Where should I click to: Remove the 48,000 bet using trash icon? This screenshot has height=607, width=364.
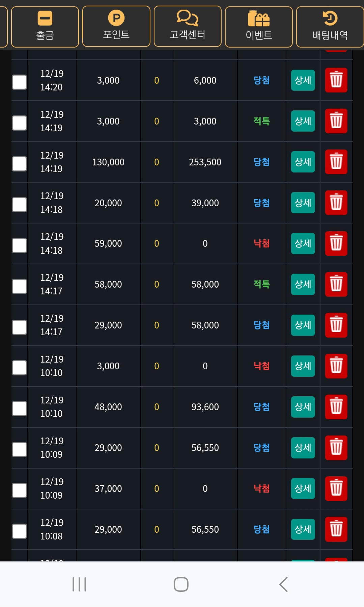click(x=336, y=407)
